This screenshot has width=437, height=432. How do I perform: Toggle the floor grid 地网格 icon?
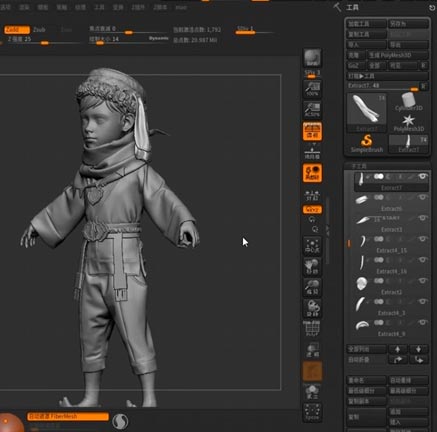(312, 152)
